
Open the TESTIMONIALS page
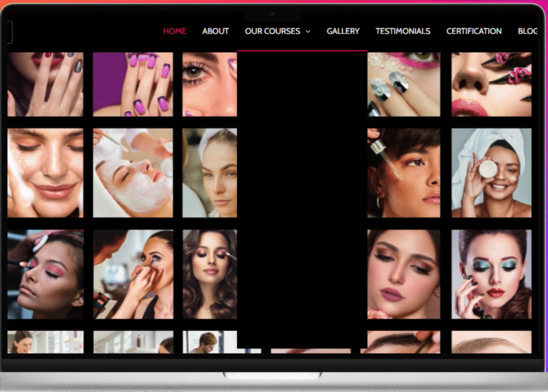click(x=402, y=31)
